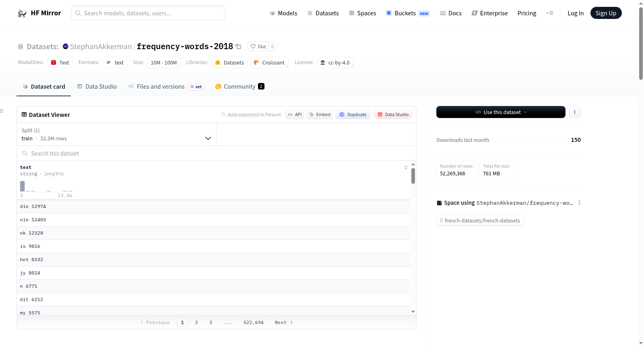Click the table scroll-down arrow
The image size is (644, 347).
[x=413, y=312]
